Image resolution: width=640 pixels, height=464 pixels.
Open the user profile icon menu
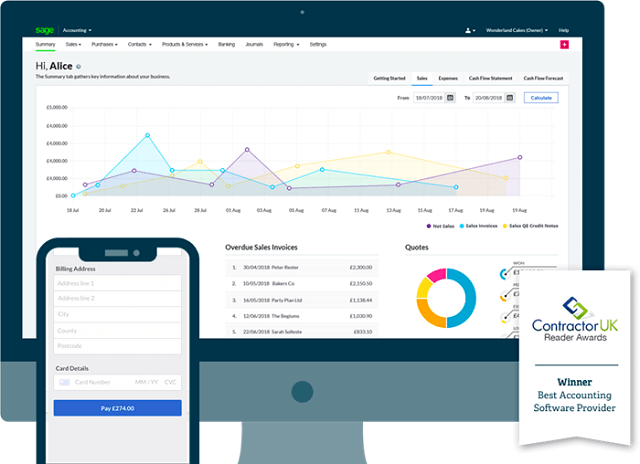[x=469, y=31]
